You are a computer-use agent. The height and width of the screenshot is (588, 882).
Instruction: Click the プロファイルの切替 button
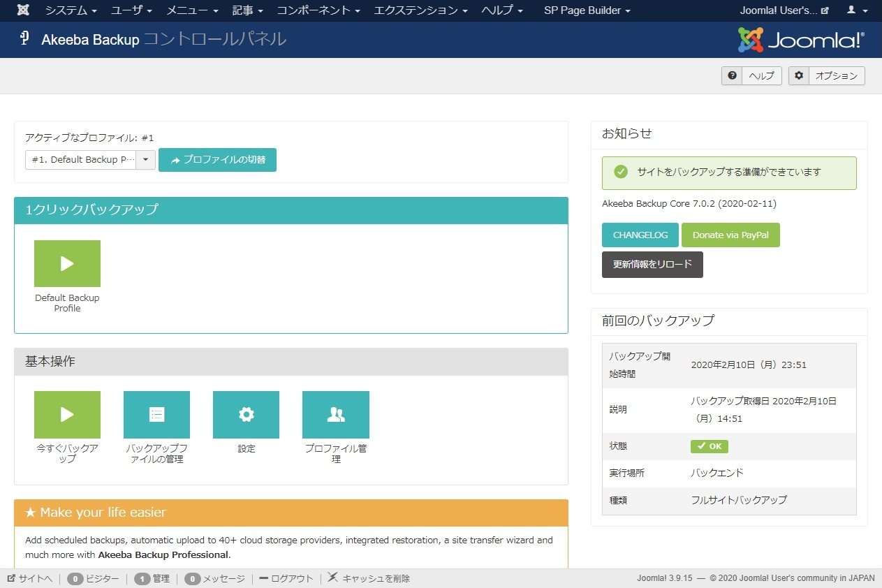pos(217,160)
